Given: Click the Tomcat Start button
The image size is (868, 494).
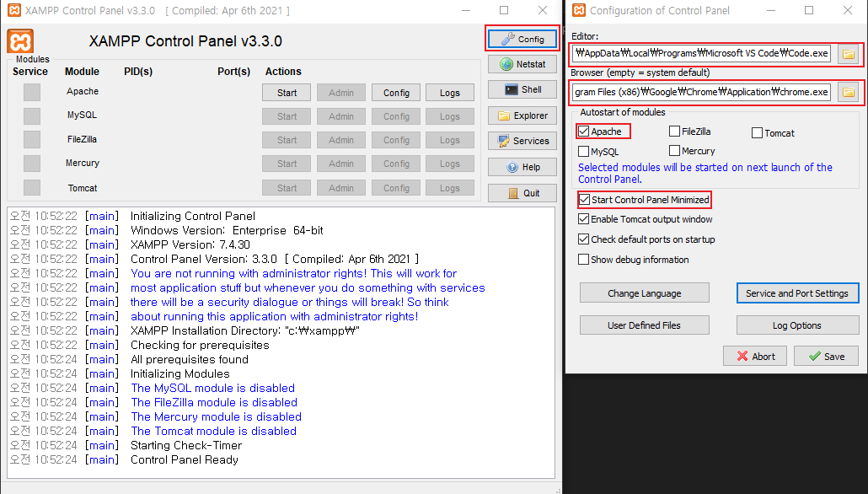Looking at the screenshot, I should click(x=287, y=188).
